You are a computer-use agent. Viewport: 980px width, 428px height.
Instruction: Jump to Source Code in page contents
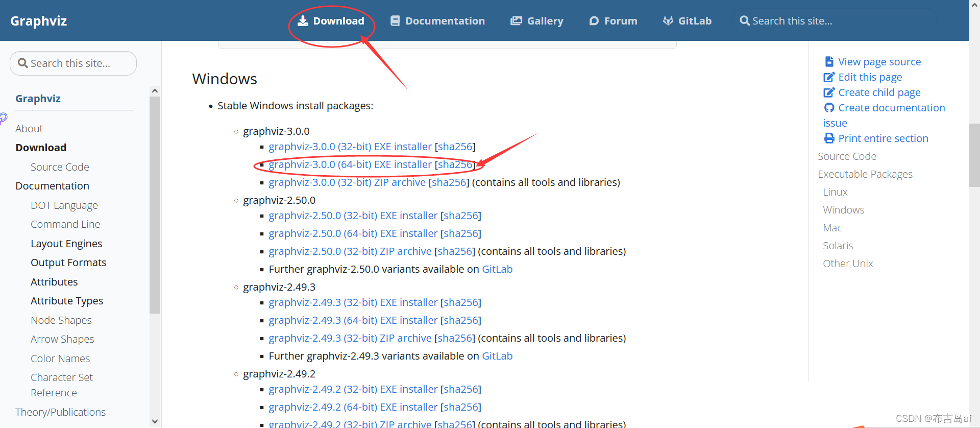(847, 156)
